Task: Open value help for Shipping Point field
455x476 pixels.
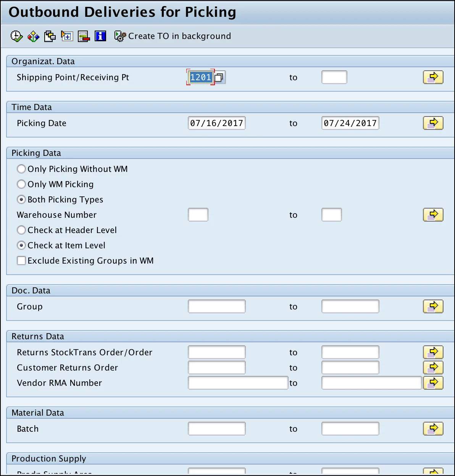Action: 219,78
